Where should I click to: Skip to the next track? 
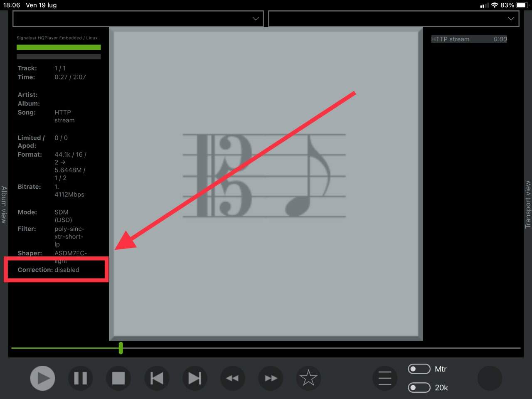[x=195, y=378]
